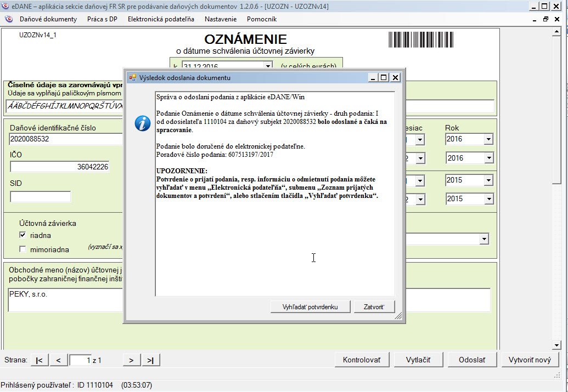Restore the inner document window via menu bar button
Screen dimensions: 568x392
546,19
